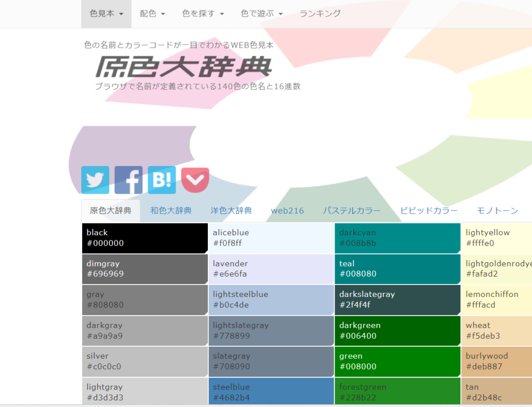
Task: Expand the 色で遊ぶ menu
Action: click(x=262, y=13)
